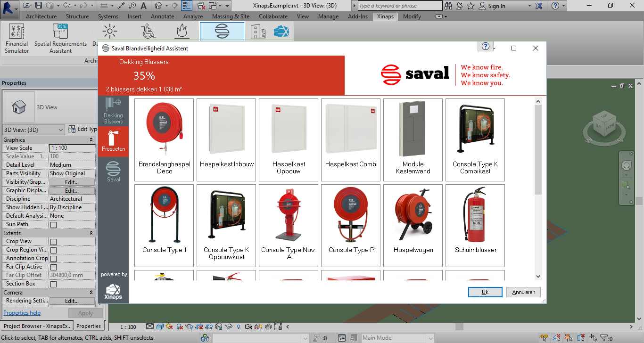Click the dialog help question mark
644x343 pixels.
(x=486, y=46)
